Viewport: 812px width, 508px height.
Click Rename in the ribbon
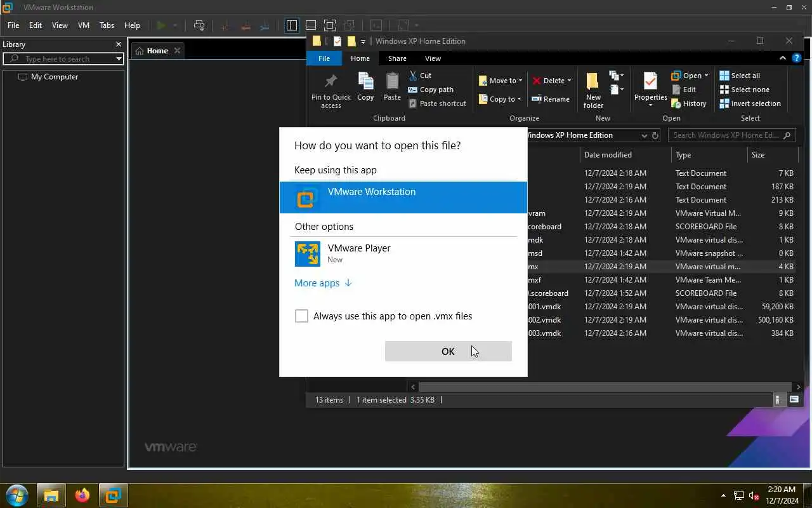click(550, 99)
